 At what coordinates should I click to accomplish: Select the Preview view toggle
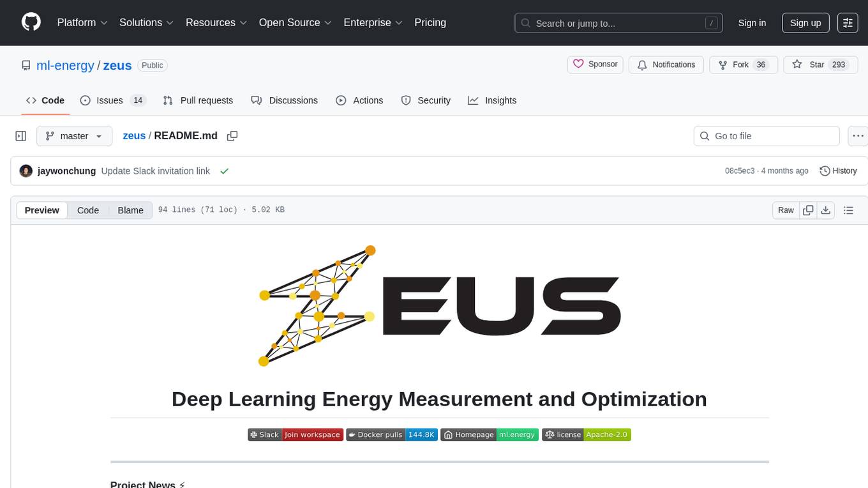click(42, 210)
